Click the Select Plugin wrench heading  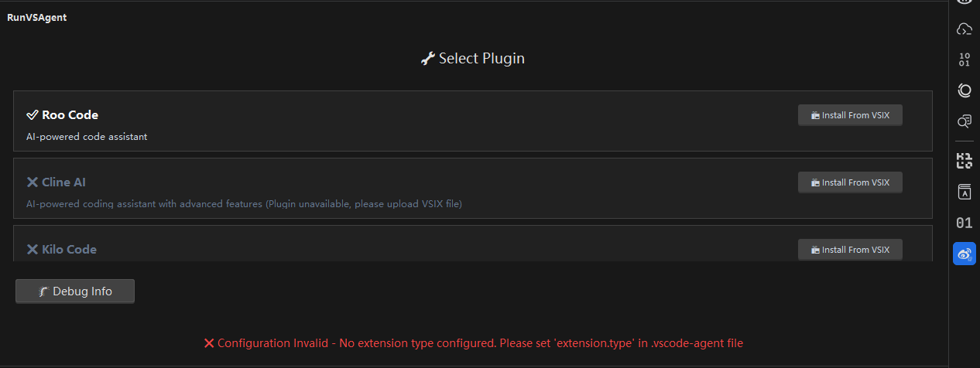tap(472, 58)
